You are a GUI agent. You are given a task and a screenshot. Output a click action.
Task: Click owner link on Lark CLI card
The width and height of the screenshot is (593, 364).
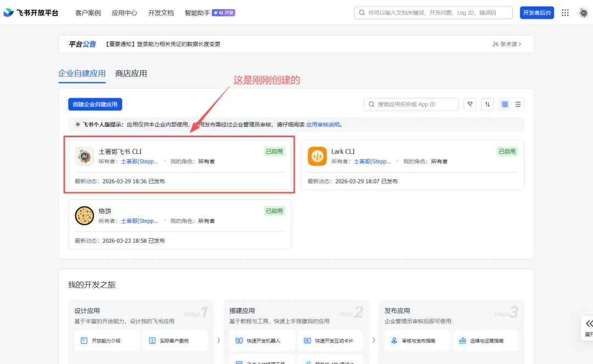(x=372, y=161)
